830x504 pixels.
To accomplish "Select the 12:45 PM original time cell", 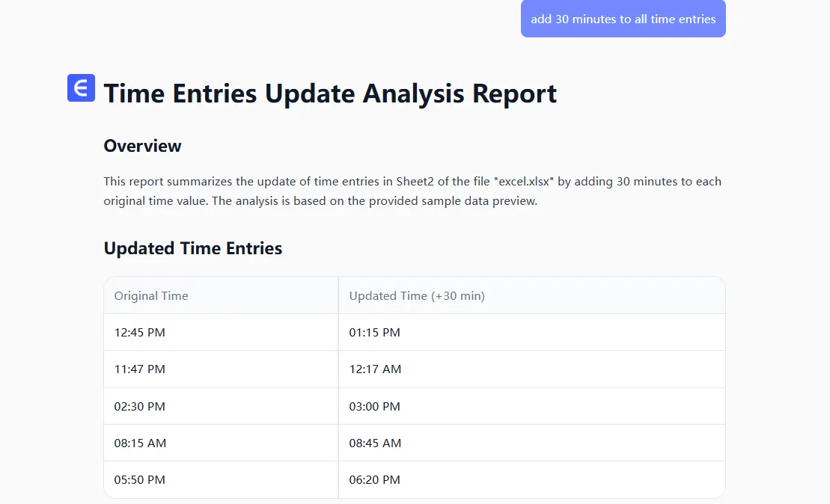I will click(x=140, y=333).
